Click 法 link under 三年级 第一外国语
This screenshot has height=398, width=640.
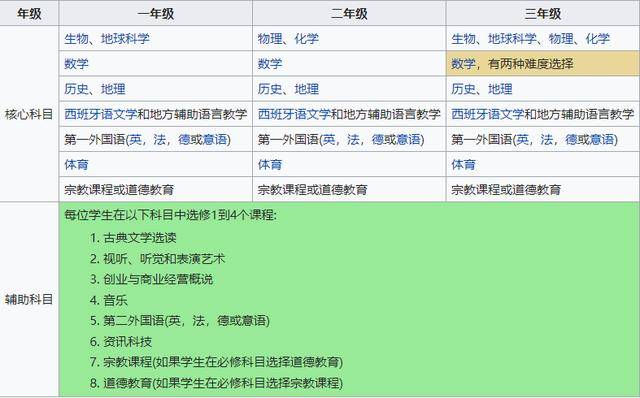(547, 140)
